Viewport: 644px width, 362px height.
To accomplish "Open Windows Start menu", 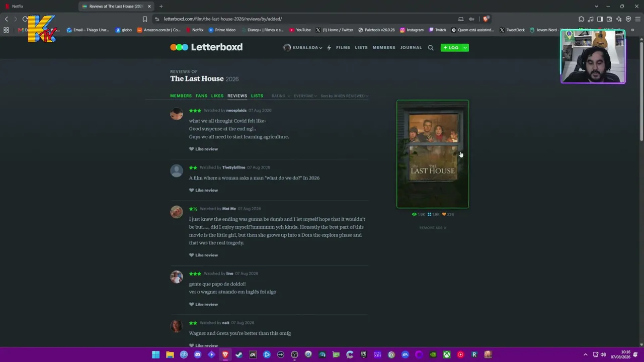I will pyautogui.click(x=156, y=354).
